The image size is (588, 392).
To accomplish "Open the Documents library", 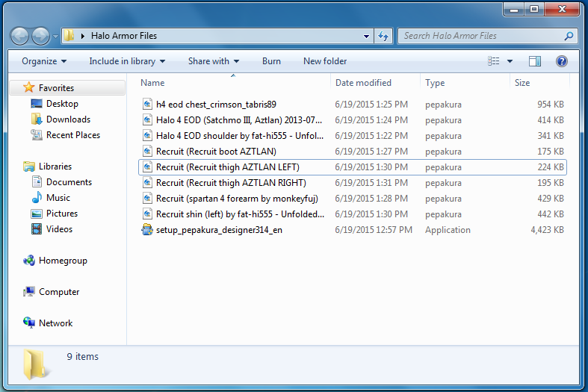I will (69, 182).
